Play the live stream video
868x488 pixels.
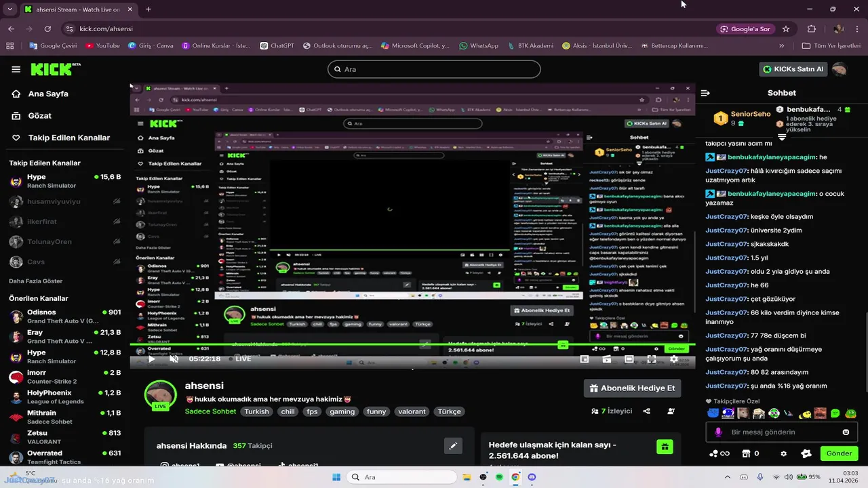[x=151, y=359]
